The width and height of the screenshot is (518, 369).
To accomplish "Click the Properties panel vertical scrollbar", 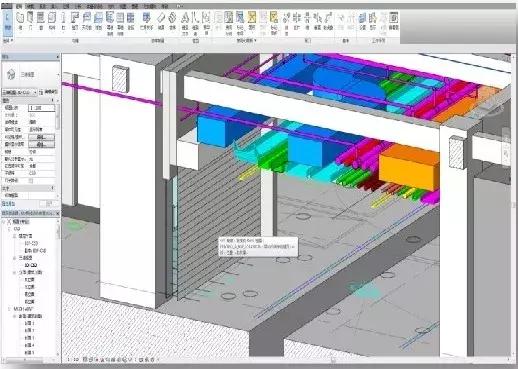I will [x=57, y=117].
